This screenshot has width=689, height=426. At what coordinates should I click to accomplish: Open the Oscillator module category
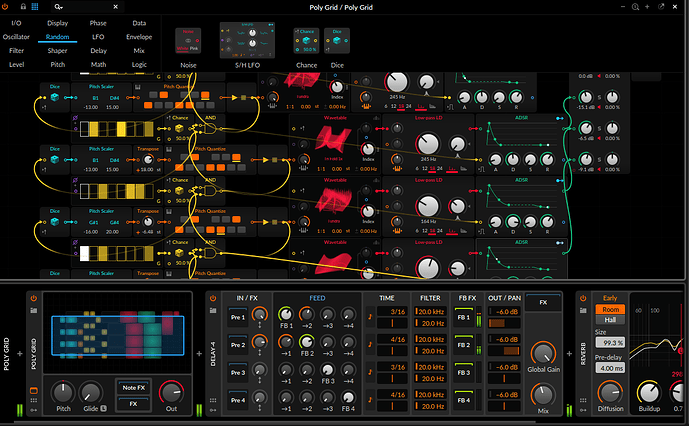tap(16, 37)
